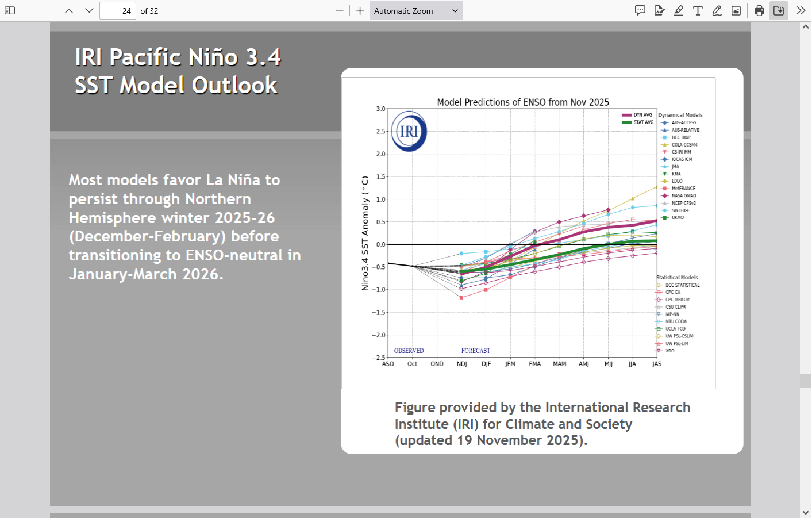Zoom in with the plus button
The width and height of the screenshot is (812, 518).
coord(360,10)
